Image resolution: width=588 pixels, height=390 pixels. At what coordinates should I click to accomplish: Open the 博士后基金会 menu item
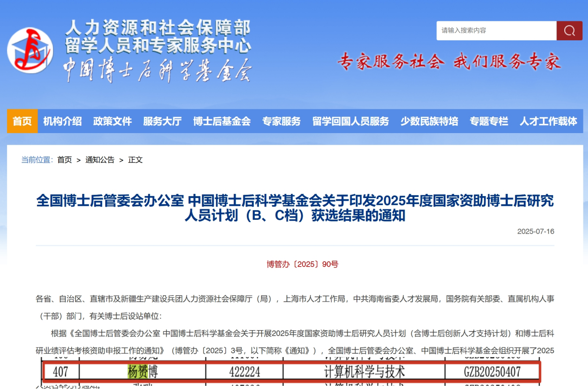tap(222, 121)
